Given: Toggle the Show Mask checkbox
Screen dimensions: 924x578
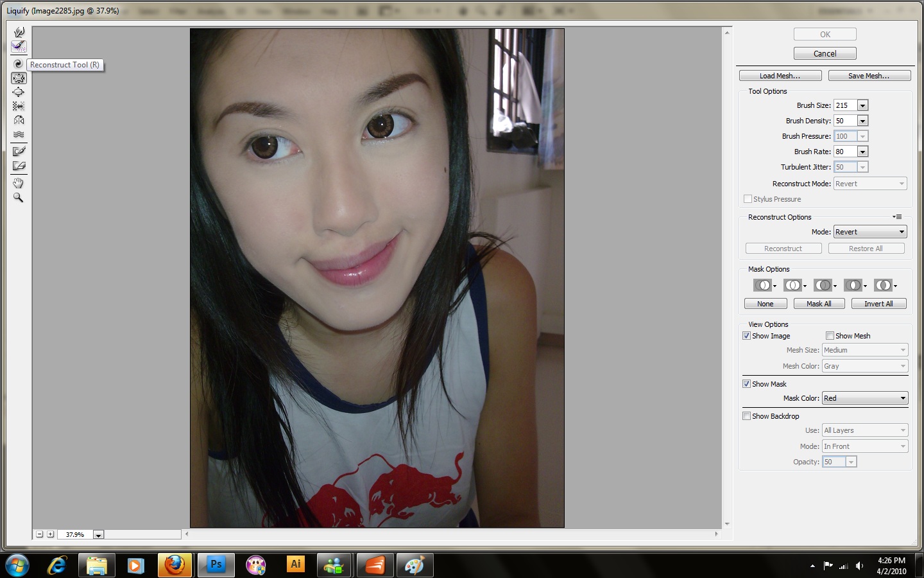Looking at the screenshot, I should pos(747,384).
